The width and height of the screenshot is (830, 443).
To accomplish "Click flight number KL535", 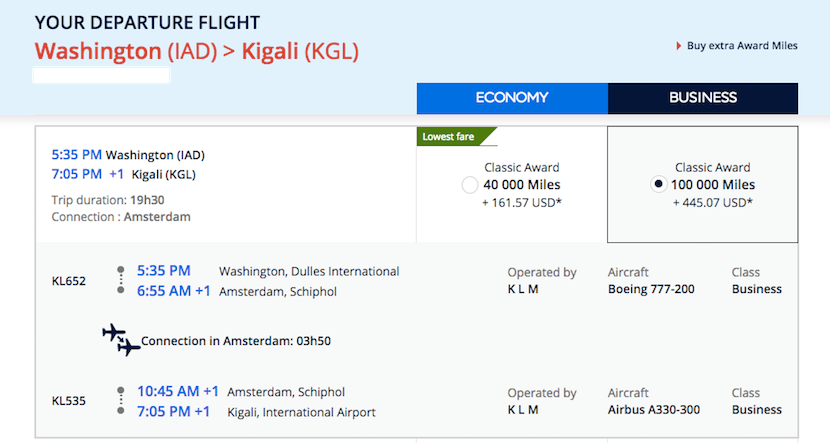I will (69, 401).
